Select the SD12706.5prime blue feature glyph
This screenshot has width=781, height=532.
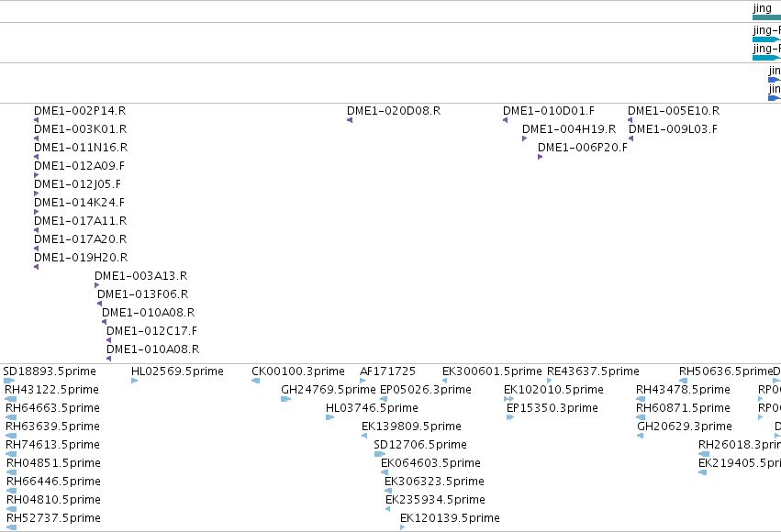pyautogui.click(x=380, y=454)
